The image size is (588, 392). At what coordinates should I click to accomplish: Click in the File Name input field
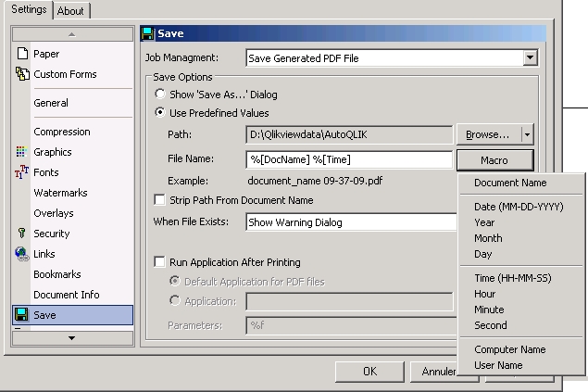(349, 159)
